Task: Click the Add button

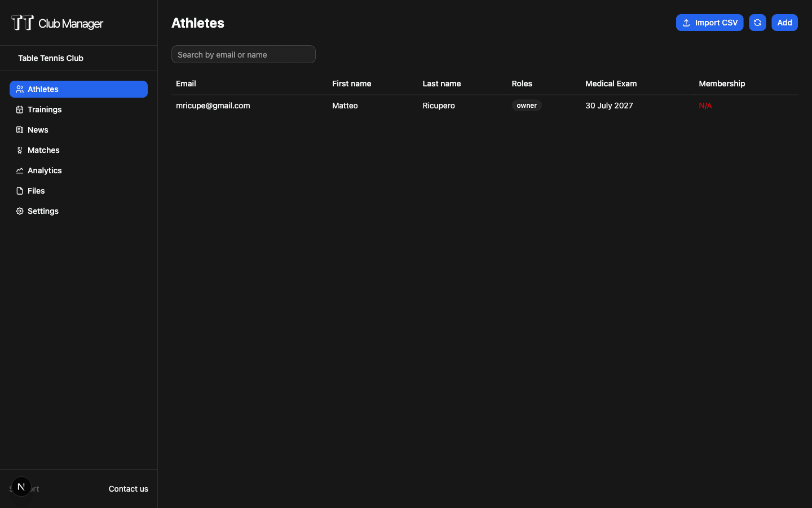Action: [784, 23]
